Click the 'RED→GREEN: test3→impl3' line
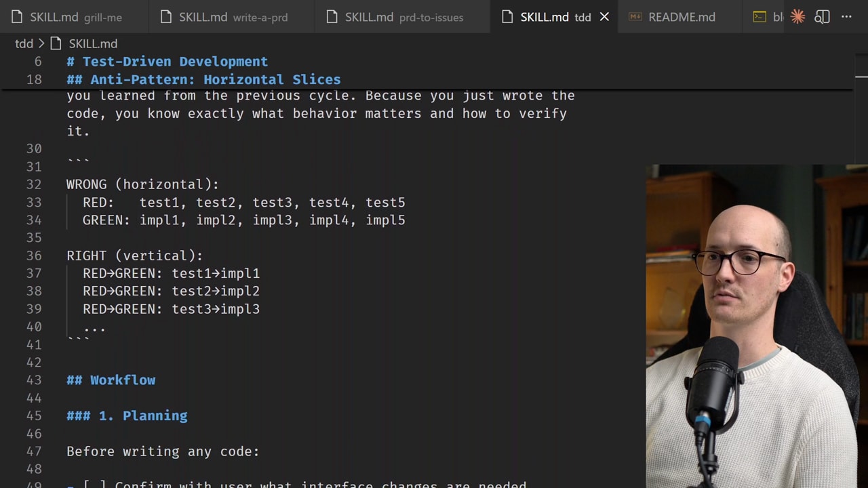868x488 pixels. (x=171, y=308)
